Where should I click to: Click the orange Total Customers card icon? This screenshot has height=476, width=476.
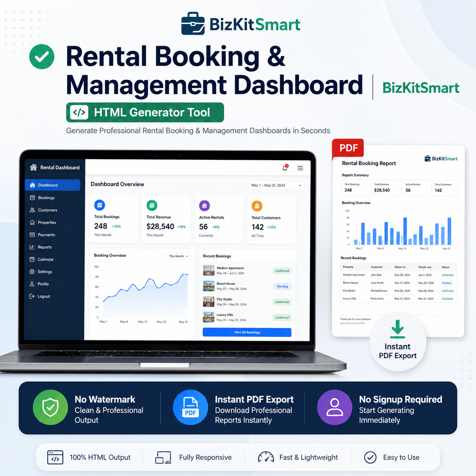[x=257, y=206]
